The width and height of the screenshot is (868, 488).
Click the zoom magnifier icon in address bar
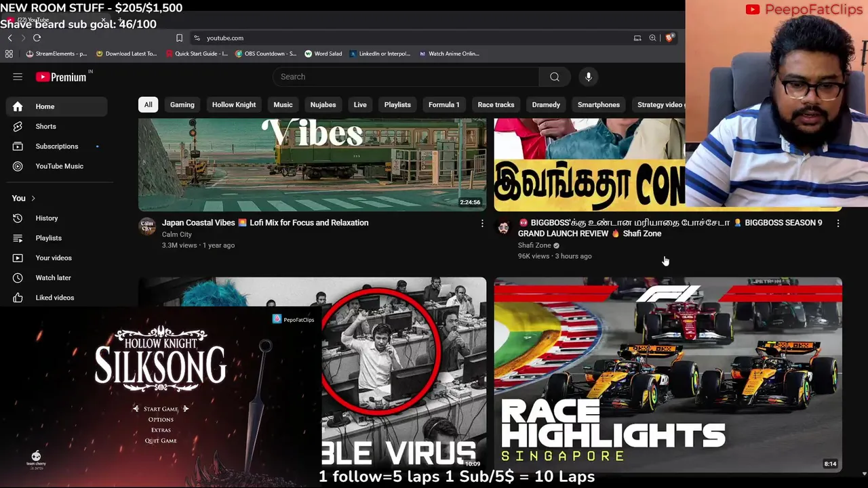point(652,38)
